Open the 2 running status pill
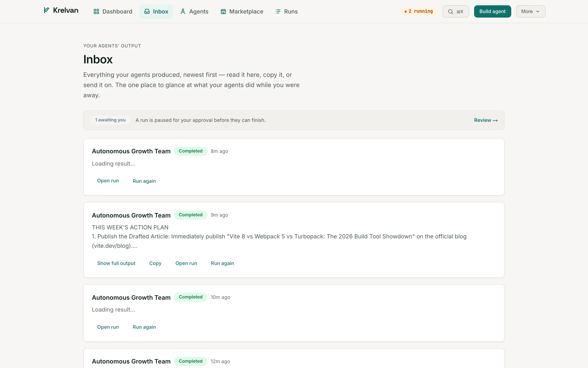588x368 pixels. click(419, 11)
